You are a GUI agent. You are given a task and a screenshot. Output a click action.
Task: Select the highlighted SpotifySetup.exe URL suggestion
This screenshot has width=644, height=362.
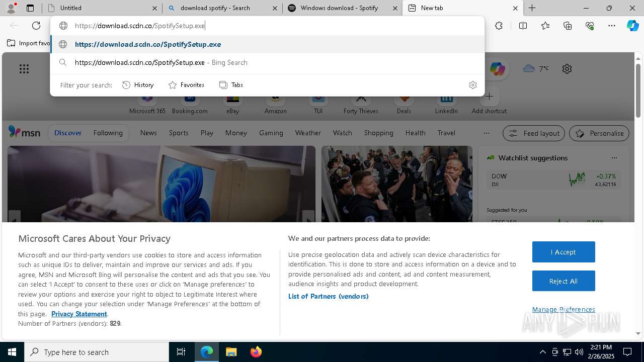pyautogui.click(x=268, y=44)
